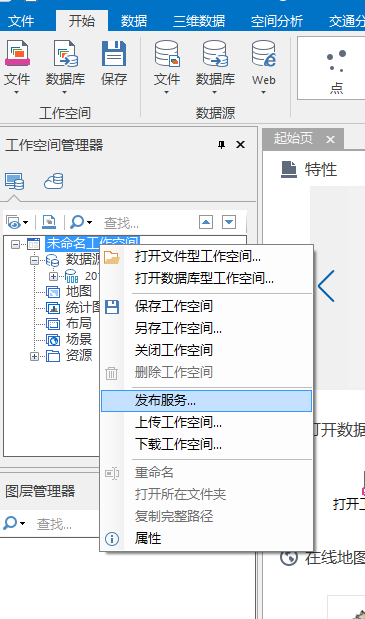The height and width of the screenshot is (619, 365).
Task: Collapse the 数据源 tree node
Action: pos(35,261)
